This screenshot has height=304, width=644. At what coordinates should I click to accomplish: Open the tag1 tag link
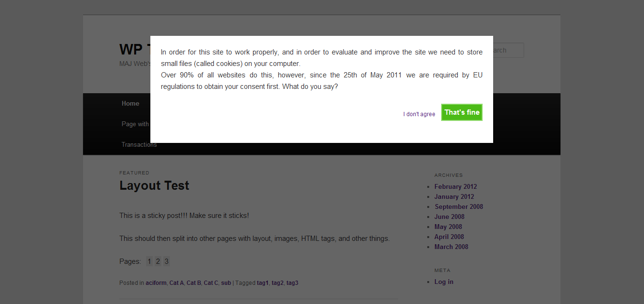[263, 283]
